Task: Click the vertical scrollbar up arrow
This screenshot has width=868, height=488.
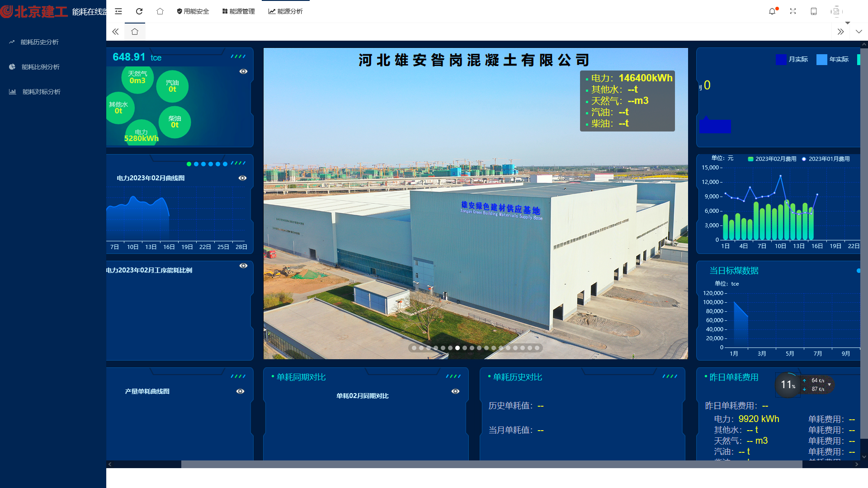Action: pos(864,45)
